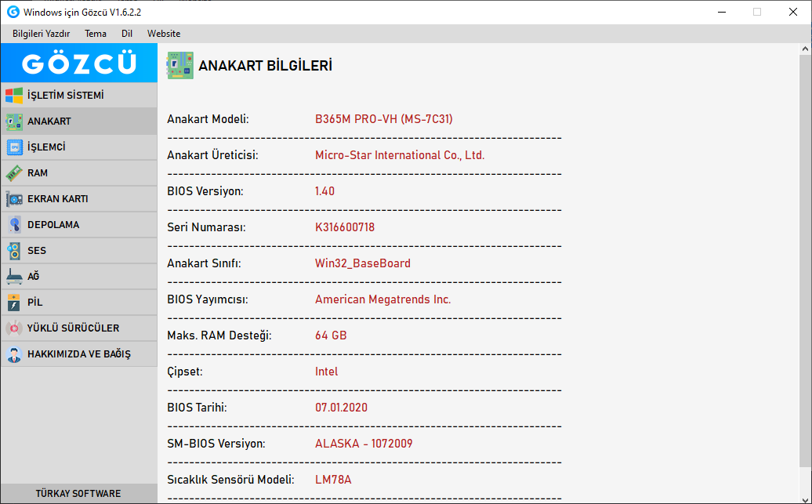Click the large motherboard icon in page header
Image resolution: width=812 pixels, height=504 pixels.
179,65
